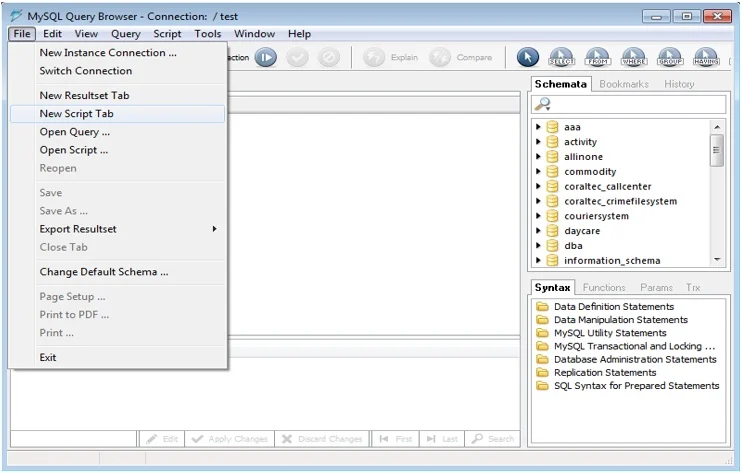Viewport: 742px width, 473px height.
Task: Switch to the Functions tab
Action: pos(604,288)
